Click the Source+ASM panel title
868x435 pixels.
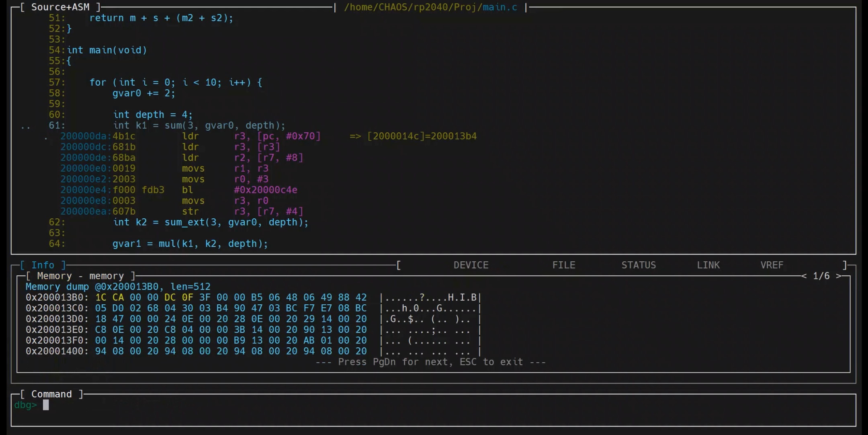(x=60, y=7)
